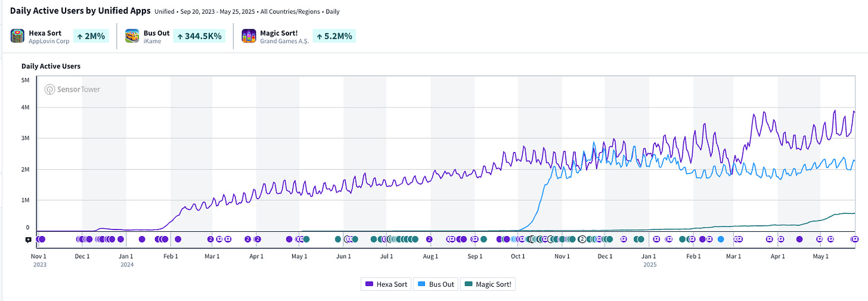Select the purple '2' marker just before Mar 1 2024
The image size is (868, 301).
pos(210,239)
